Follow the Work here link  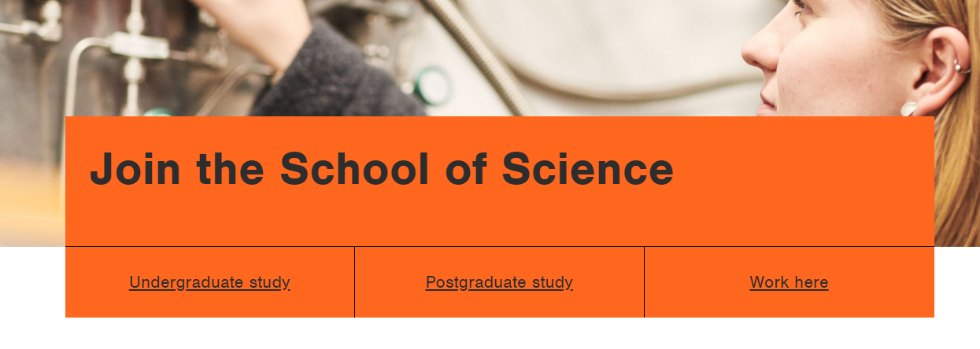(789, 282)
